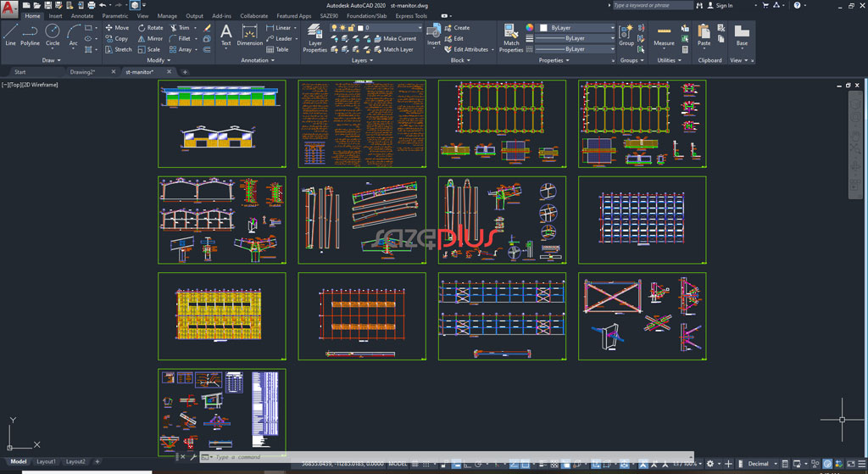The image size is (868, 474).
Task: Open the Express Tools ribbon tab
Action: tap(411, 16)
